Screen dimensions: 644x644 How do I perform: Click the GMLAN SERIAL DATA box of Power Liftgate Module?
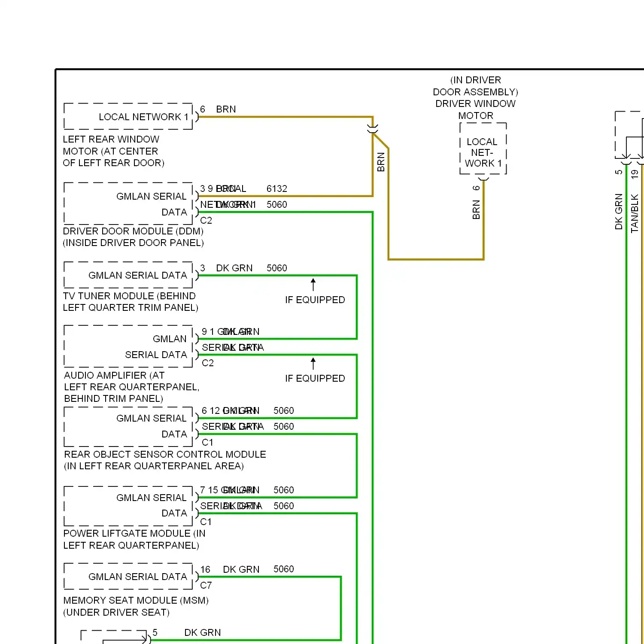coord(128,506)
